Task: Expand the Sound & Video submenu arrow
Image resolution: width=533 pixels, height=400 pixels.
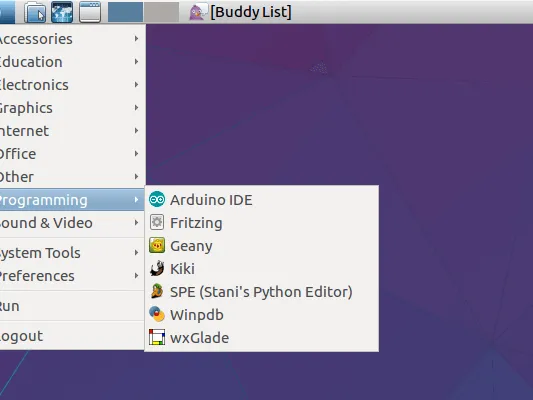Action: click(136, 223)
